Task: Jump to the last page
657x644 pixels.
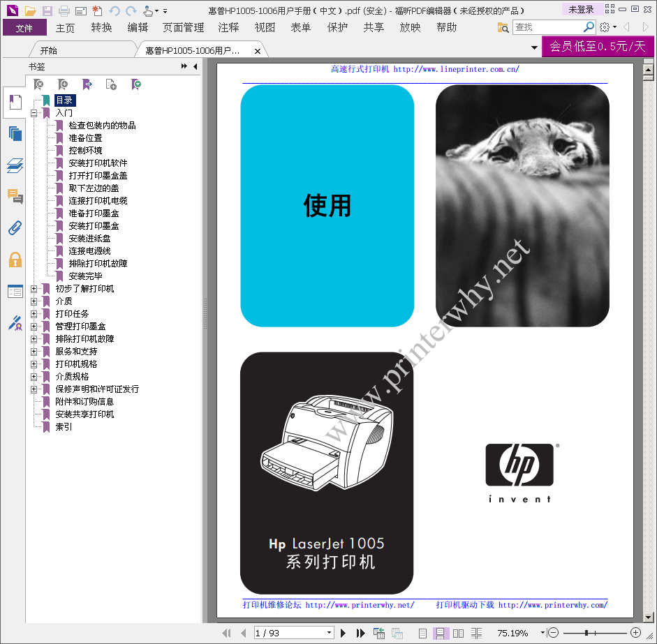Action: (360, 633)
